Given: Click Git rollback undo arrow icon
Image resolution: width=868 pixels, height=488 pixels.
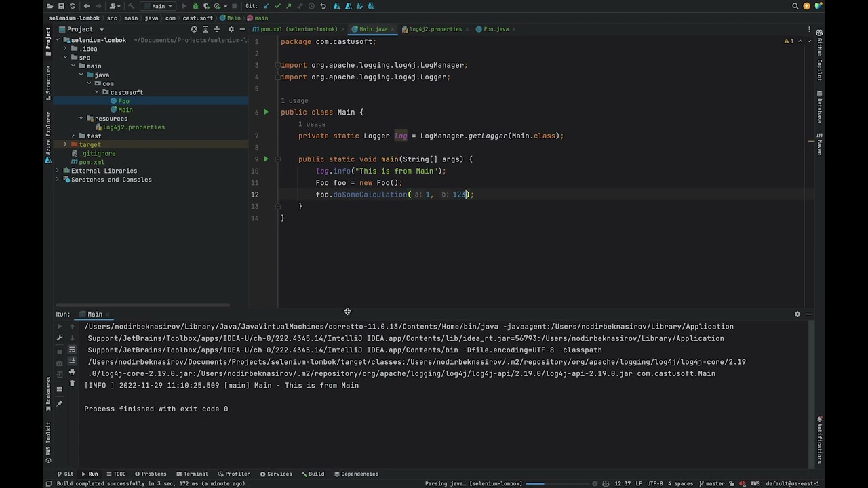Looking at the screenshot, I should pos(323,6).
